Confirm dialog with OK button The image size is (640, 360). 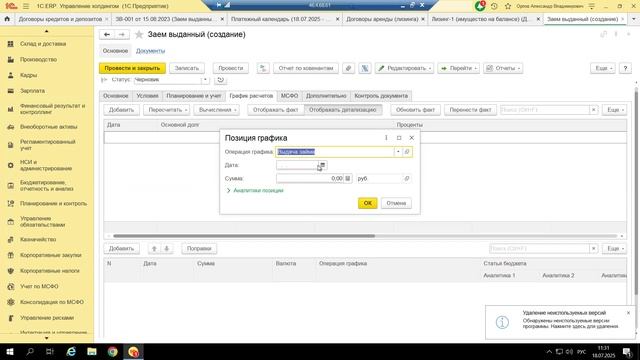coord(367,203)
